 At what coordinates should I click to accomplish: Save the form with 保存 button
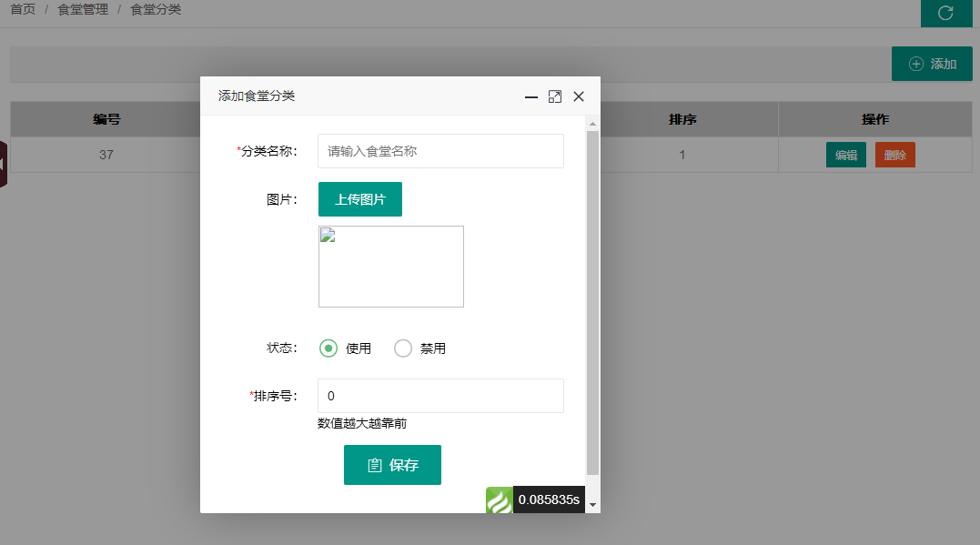(x=392, y=465)
